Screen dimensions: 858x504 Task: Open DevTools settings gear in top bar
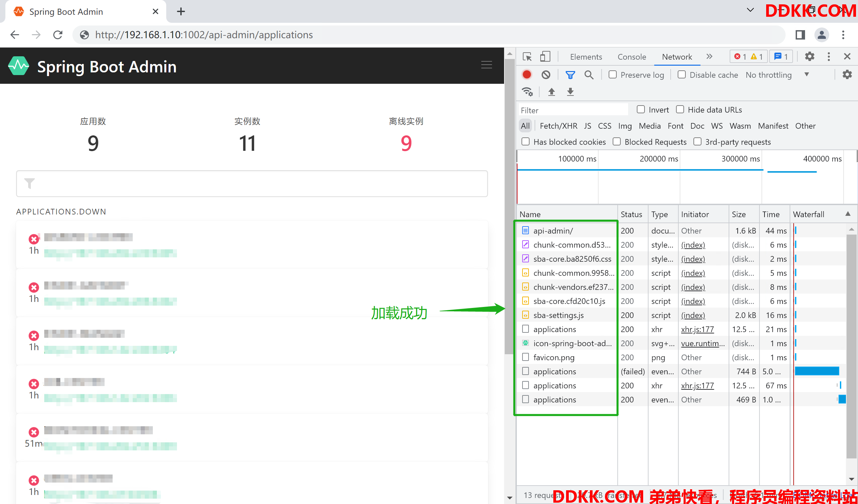tap(809, 57)
